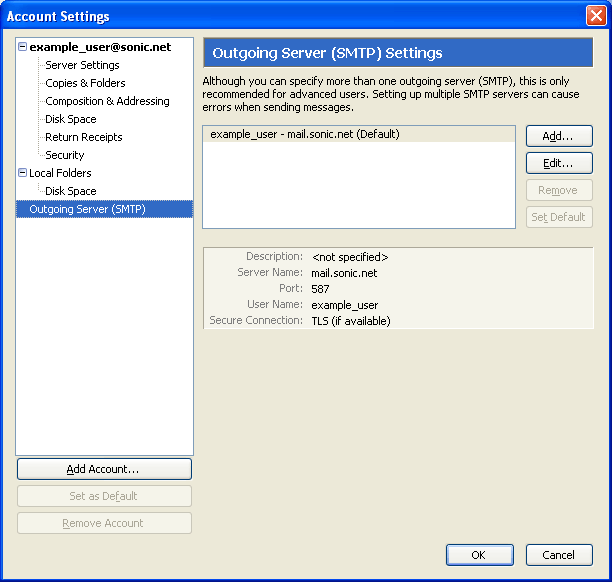Click the Set Default button
Viewport: 612px width, 582px height.
coord(559,217)
